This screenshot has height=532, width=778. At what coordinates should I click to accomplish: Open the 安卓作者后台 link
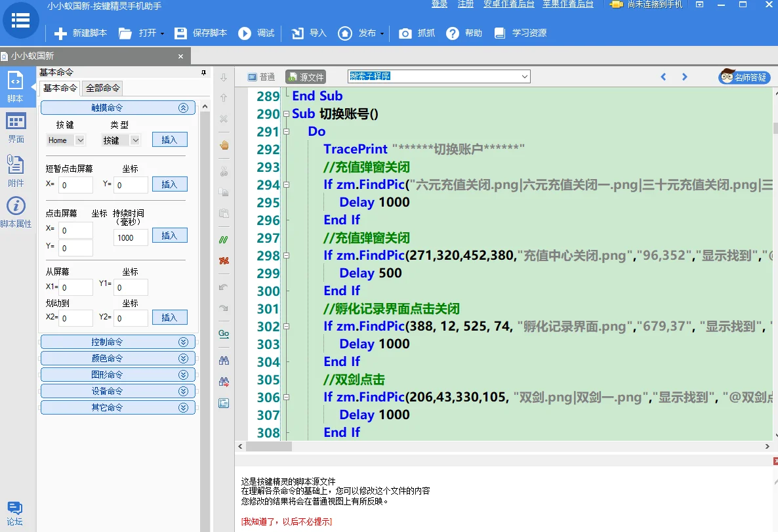click(x=508, y=5)
